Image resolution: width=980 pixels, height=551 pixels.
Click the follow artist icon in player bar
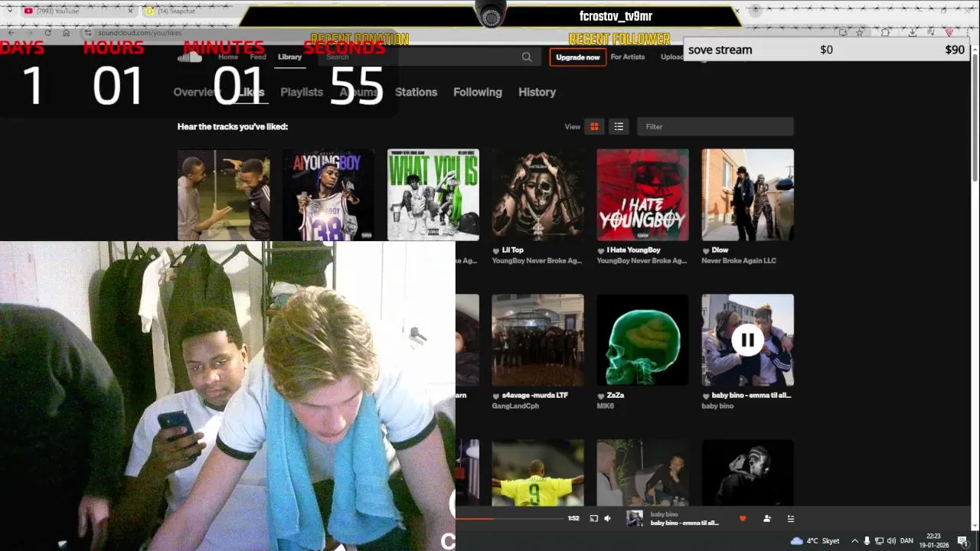point(766,519)
